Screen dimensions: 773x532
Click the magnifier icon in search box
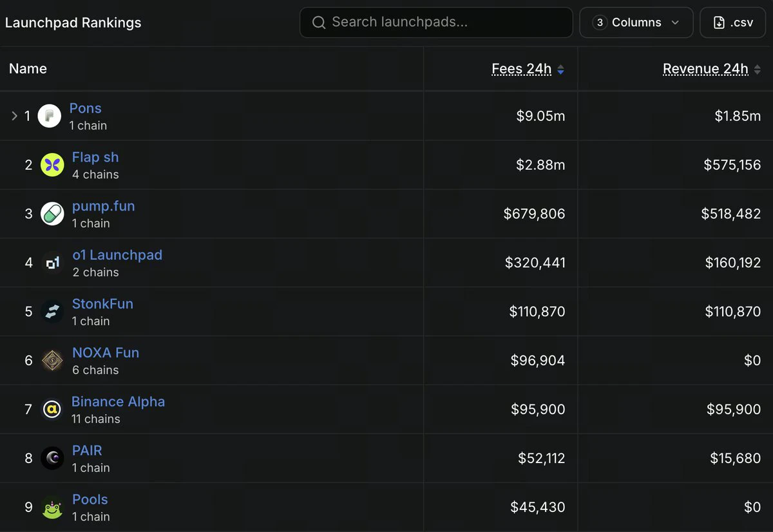[318, 23]
